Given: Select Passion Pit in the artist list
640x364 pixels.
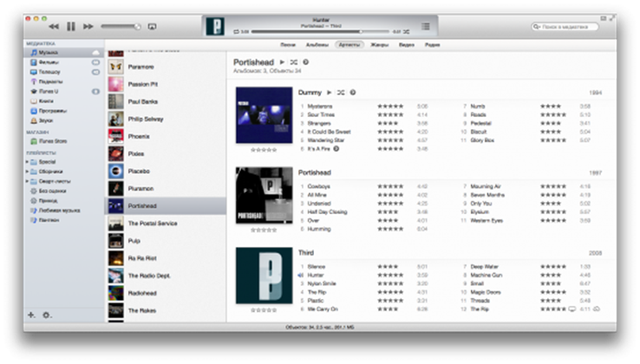Looking at the screenshot, I should 166,84.
